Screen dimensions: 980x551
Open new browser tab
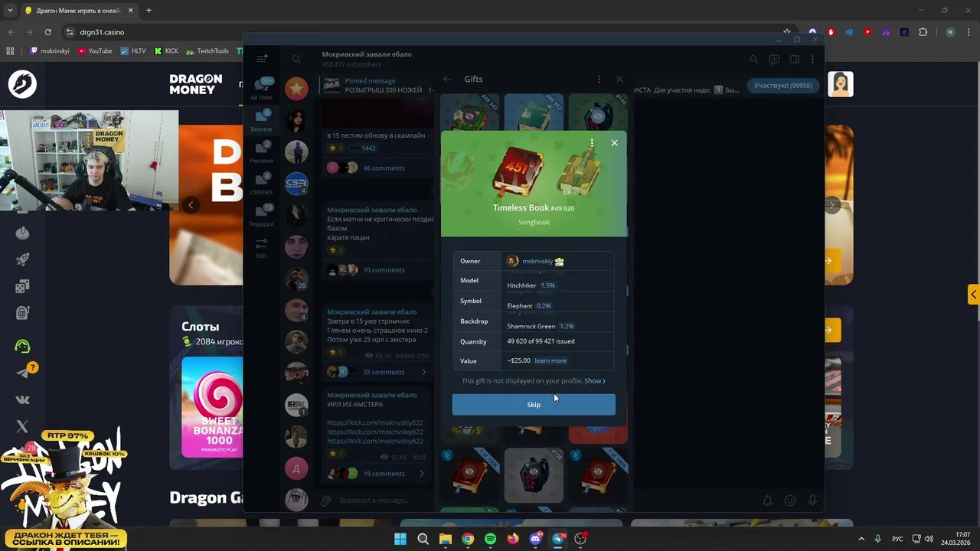click(x=149, y=11)
